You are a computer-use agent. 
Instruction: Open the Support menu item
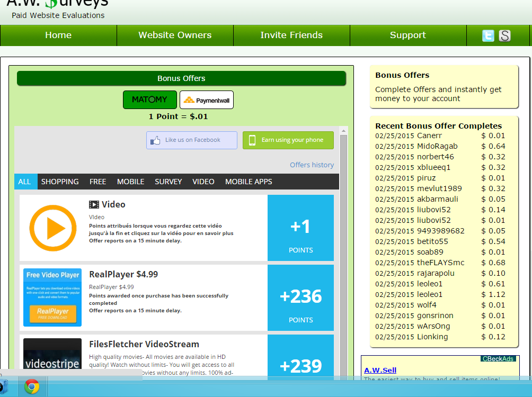coord(408,35)
